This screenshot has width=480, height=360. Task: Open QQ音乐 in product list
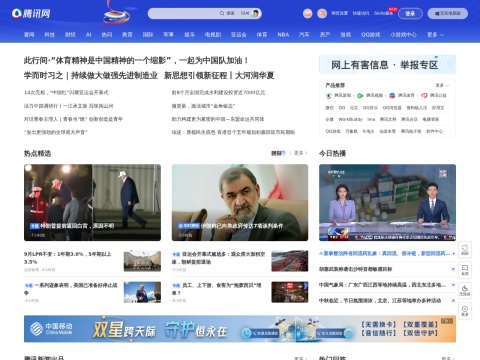[x=370, y=108]
